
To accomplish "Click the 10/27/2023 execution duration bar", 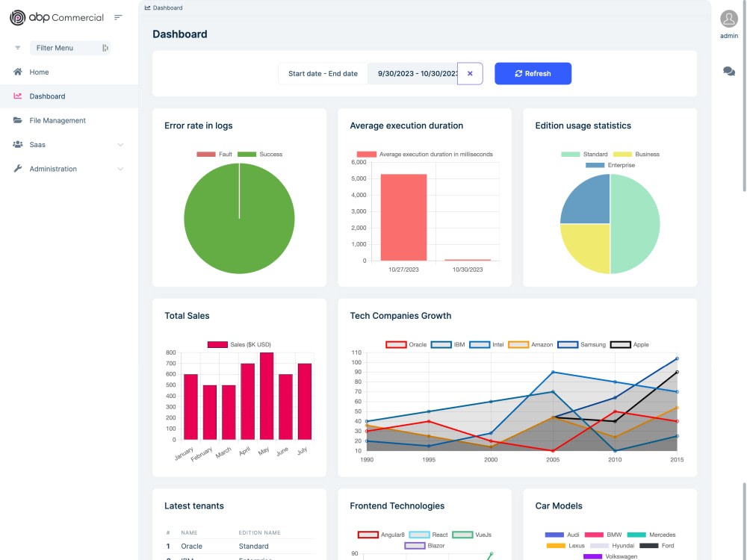I will [403, 217].
